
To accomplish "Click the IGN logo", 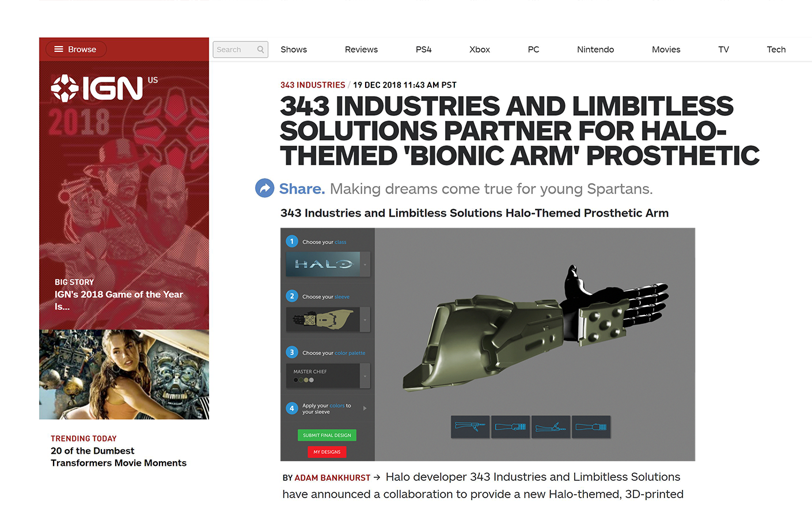I will [x=97, y=88].
